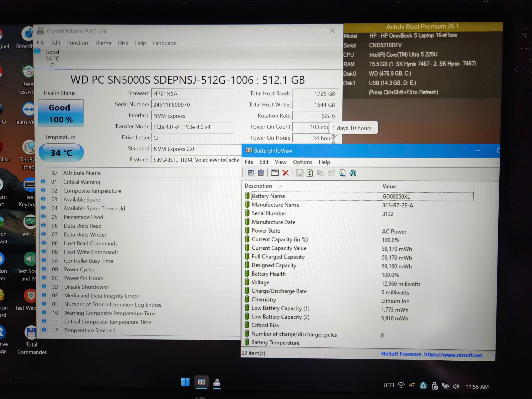Image resolution: width=532 pixels, height=399 pixels.
Task: Click the battery charging icon in the system tray
Action: click(445, 386)
